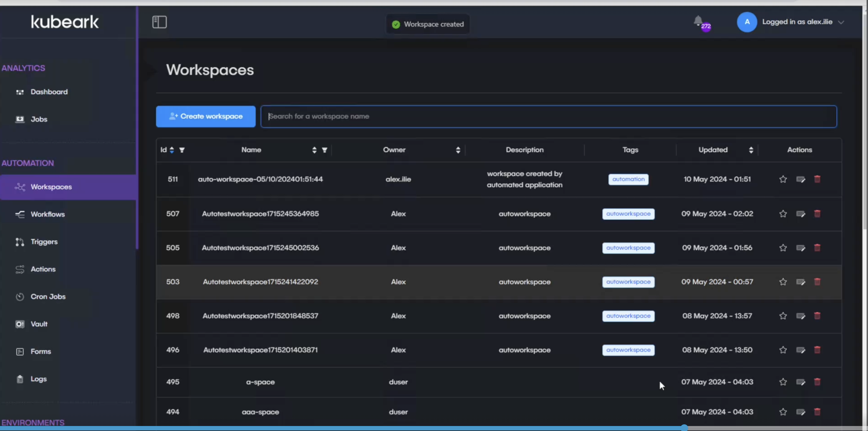The height and width of the screenshot is (431, 868).
Task: Click the sidebar purple scrollbar
Action: pos(137,128)
